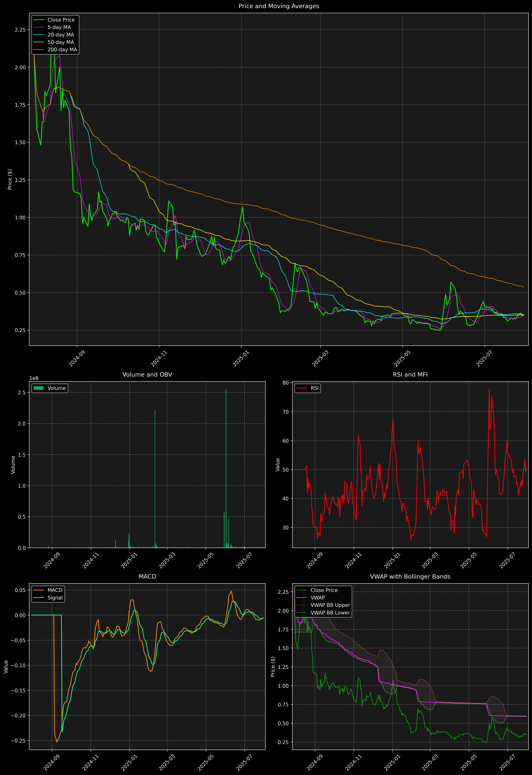Click the green Volume legend patch
The width and height of the screenshot is (532, 775).
tap(39, 388)
